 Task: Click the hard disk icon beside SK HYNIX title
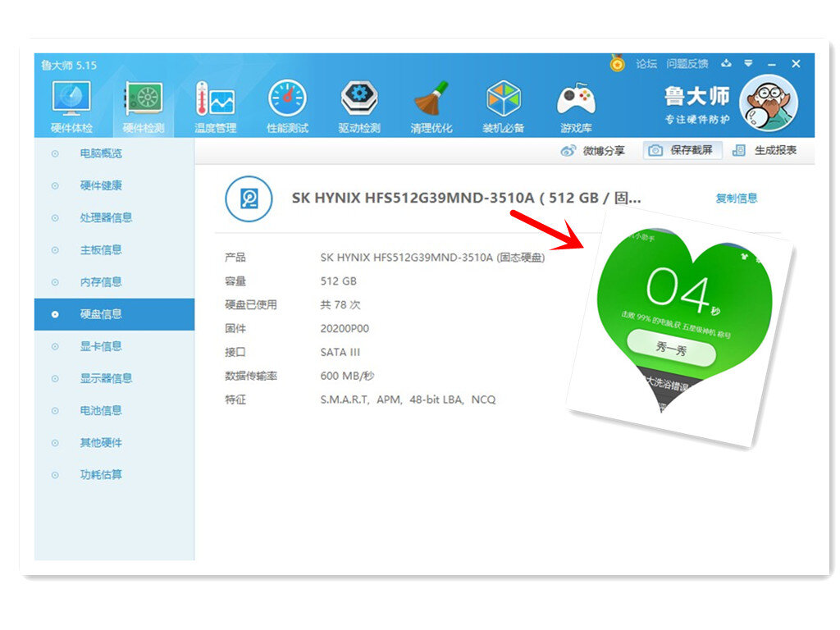[x=249, y=199]
